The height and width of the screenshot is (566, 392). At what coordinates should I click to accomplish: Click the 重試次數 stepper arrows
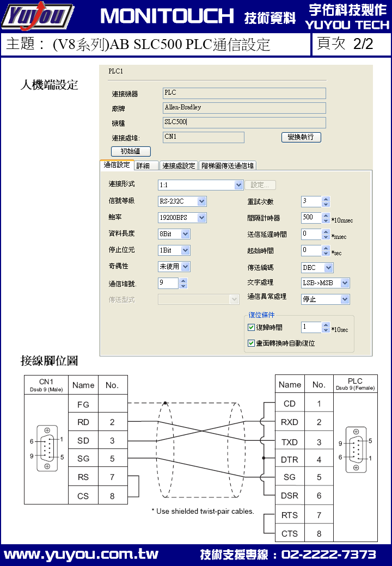point(326,201)
